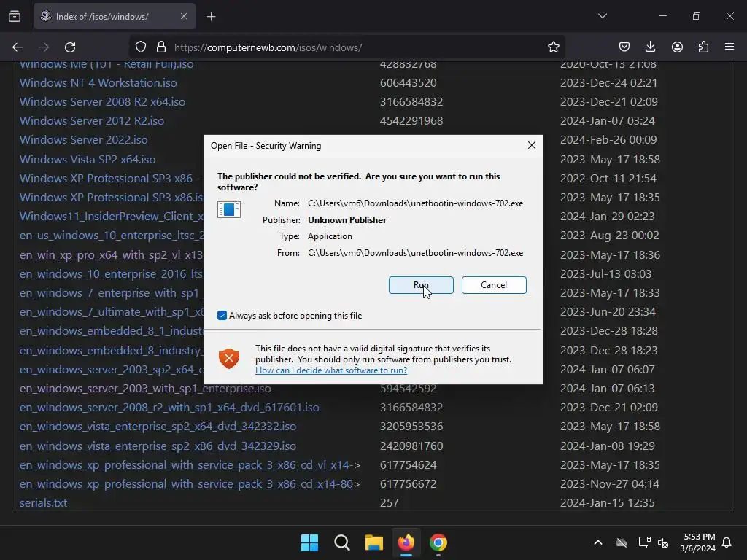Bookmark this page with star icon

click(553, 47)
